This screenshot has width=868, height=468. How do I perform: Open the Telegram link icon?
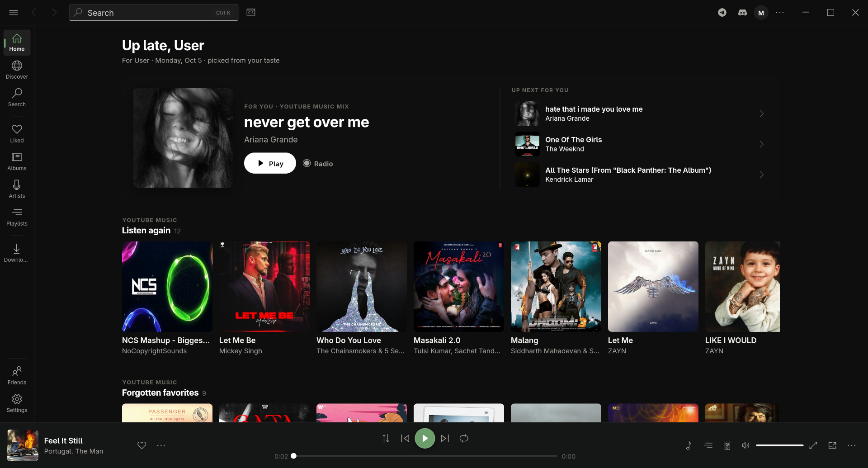tap(722, 13)
